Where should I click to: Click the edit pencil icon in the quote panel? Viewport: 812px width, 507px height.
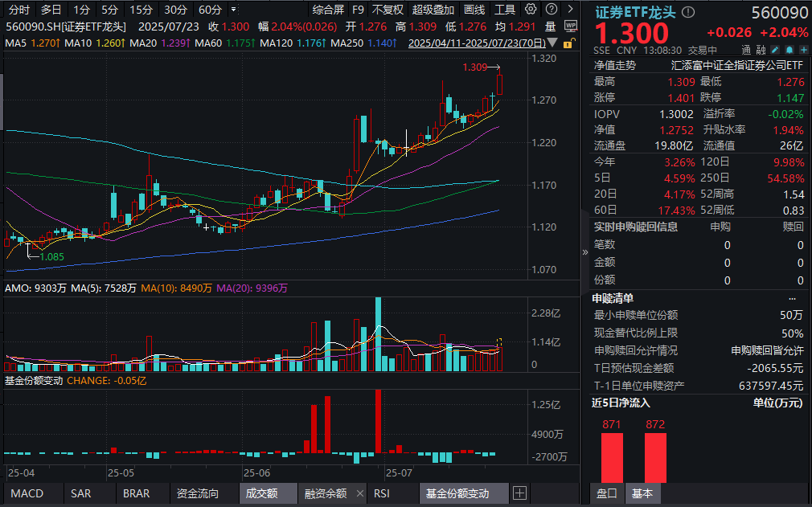click(773, 49)
